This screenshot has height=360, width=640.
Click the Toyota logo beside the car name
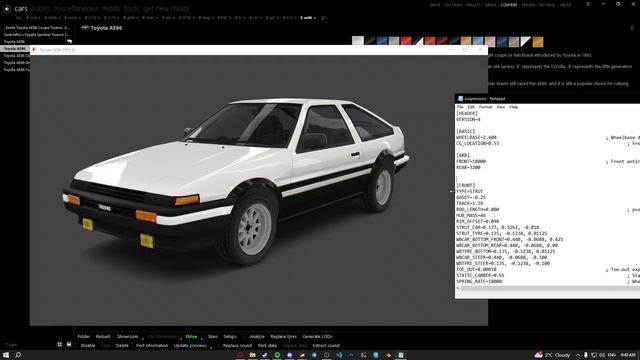point(84,28)
